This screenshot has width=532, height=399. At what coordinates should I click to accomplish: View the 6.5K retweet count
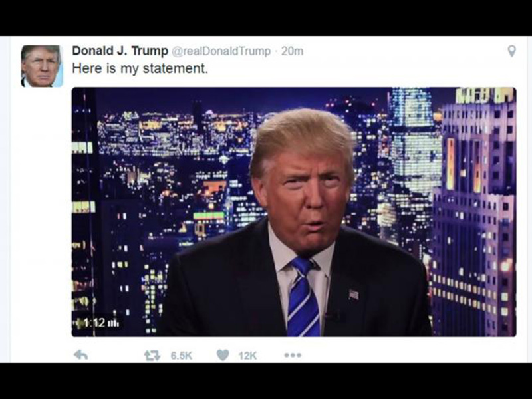pyautogui.click(x=181, y=356)
